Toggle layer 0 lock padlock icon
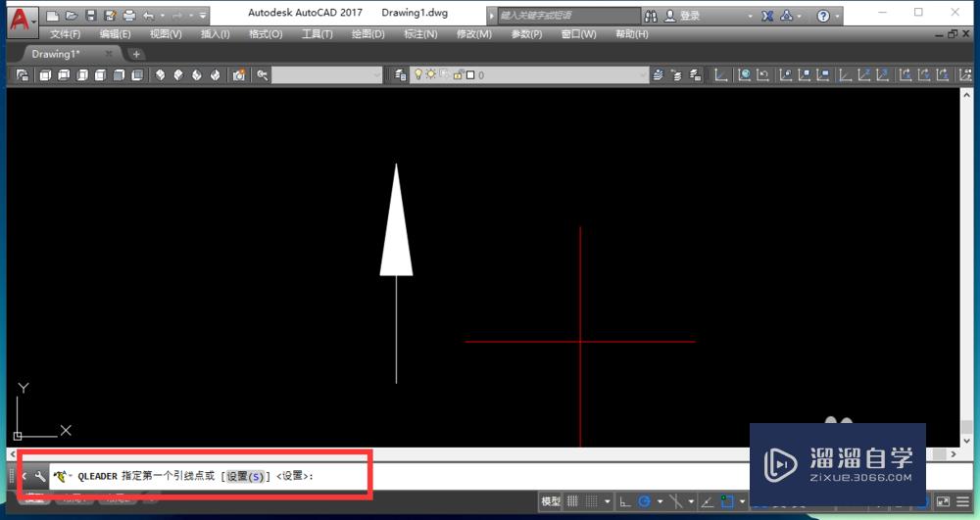 click(458, 74)
